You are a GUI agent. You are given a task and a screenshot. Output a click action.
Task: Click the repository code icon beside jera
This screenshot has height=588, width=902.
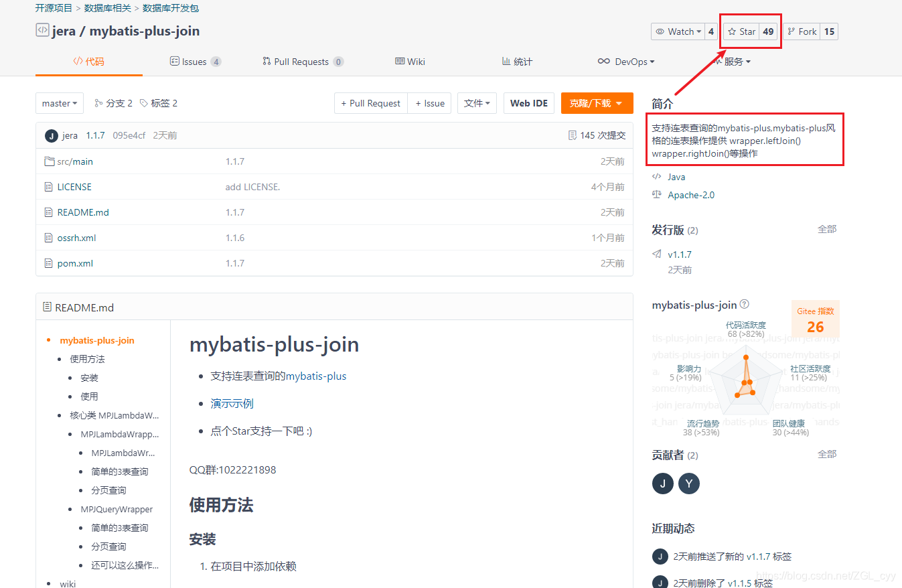(42, 31)
